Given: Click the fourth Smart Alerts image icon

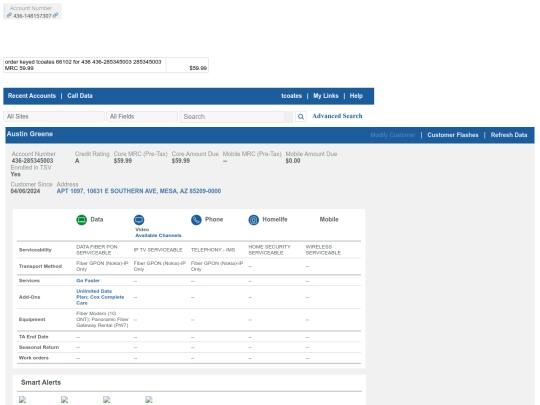Looking at the screenshot, I should pyautogui.click(x=149, y=399).
